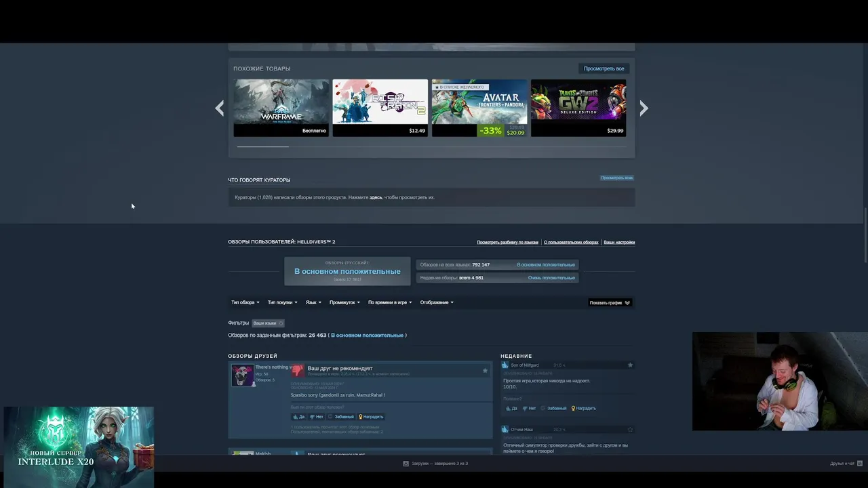Viewport: 868px width, 488px height.
Task: Click filtered results 'В основном положительные' link
Action: (x=367, y=335)
